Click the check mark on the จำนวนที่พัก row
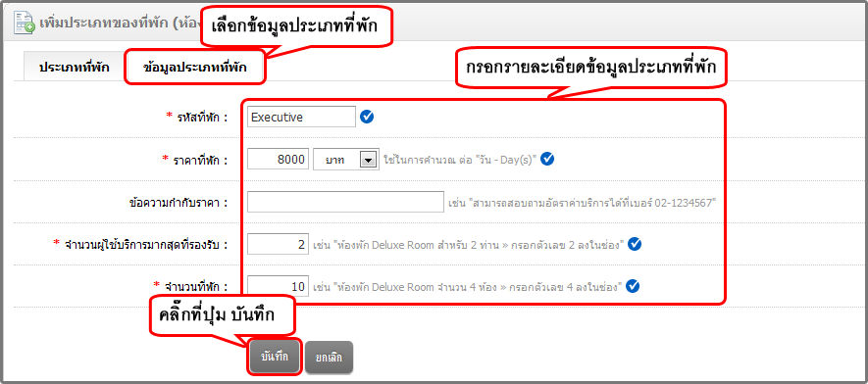Image resolution: width=868 pixels, height=384 pixels. pyautogui.click(x=633, y=286)
